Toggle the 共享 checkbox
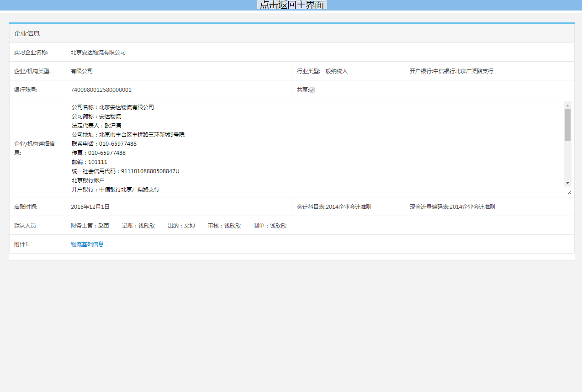Screen dimensions: 582x392 [312, 90]
